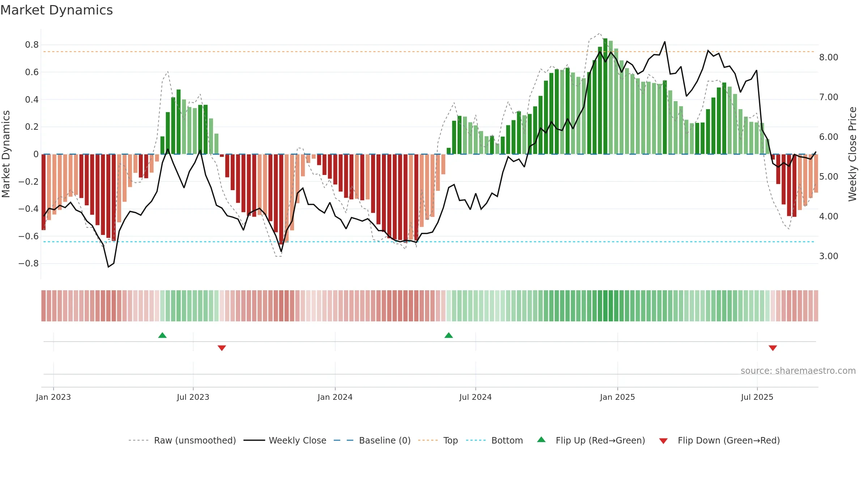Click the 'Jul 2023' axis label
Image resolution: width=868 pixels, height=488 pixels.
point(193,397)
